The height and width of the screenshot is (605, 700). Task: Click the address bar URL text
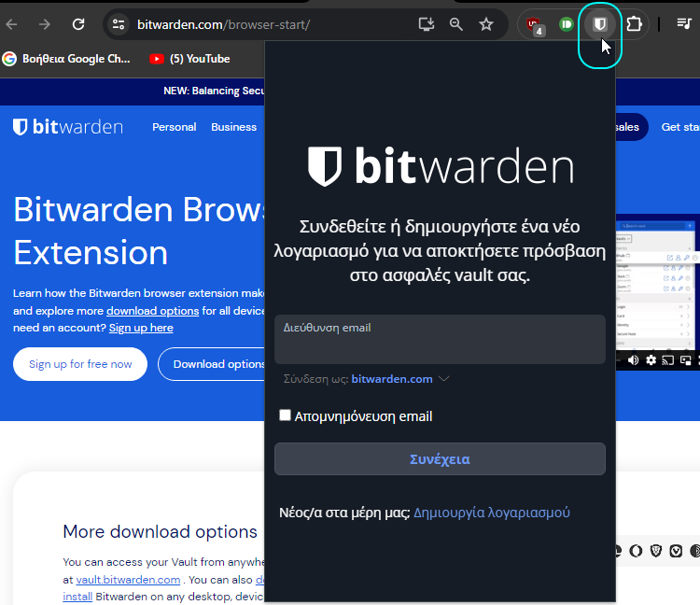pos(223,24)
